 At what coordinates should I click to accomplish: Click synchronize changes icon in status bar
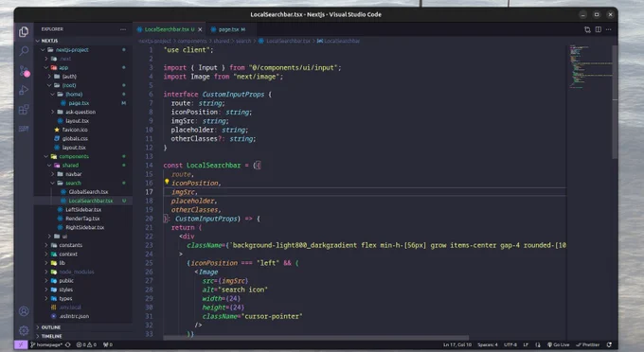68,344
